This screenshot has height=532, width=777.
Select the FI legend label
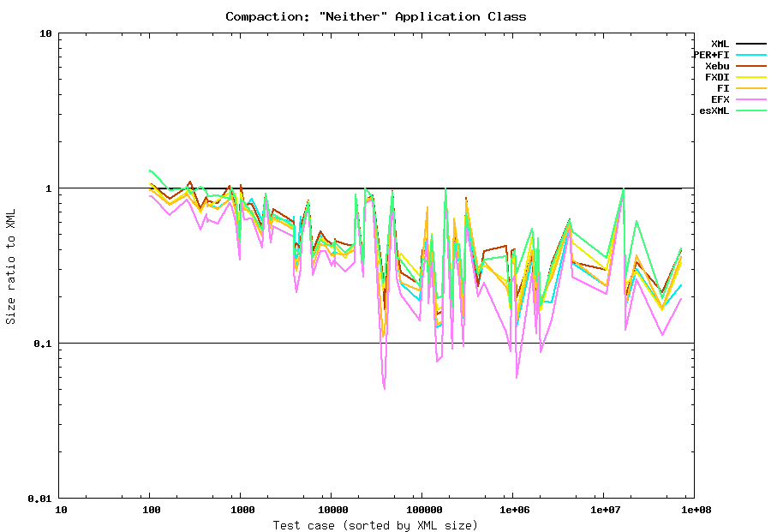(x=723, y=88)
